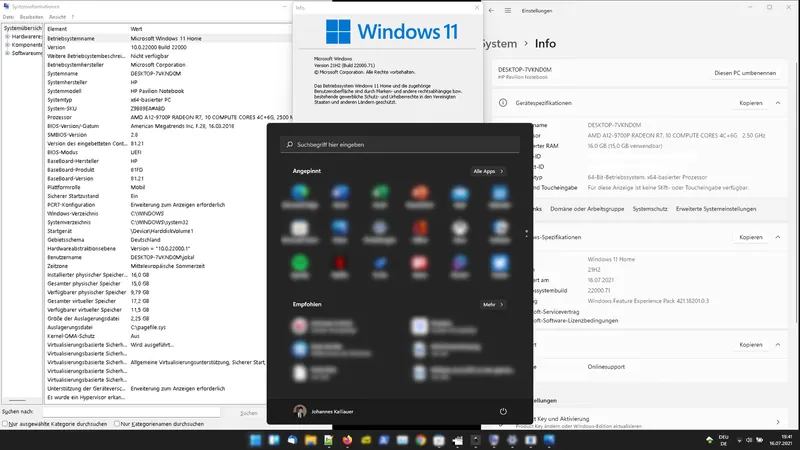Click the clock and date on taskbar
Viewport: 800px width, 450px height.
781,440
